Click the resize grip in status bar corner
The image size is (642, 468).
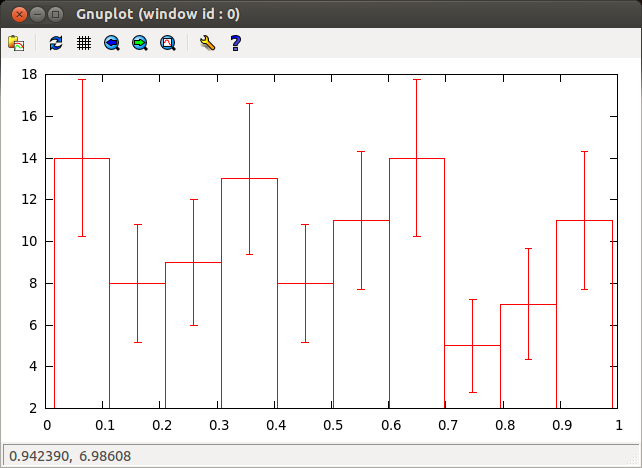[x=633, y=459]
